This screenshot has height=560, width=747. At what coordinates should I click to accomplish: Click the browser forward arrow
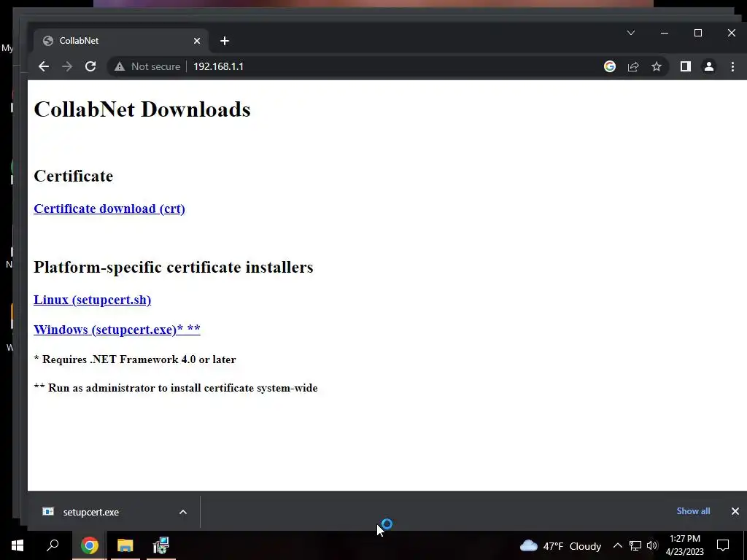tap(67, 66)
